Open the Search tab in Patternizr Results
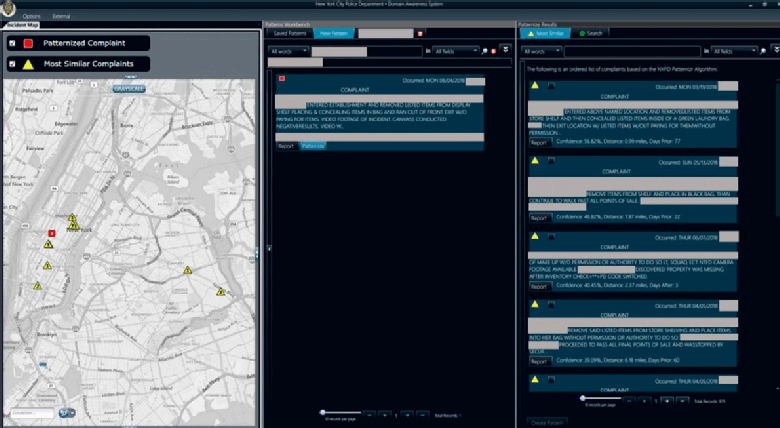This screenshot has height=428, width=780. [x=590, y=33]
